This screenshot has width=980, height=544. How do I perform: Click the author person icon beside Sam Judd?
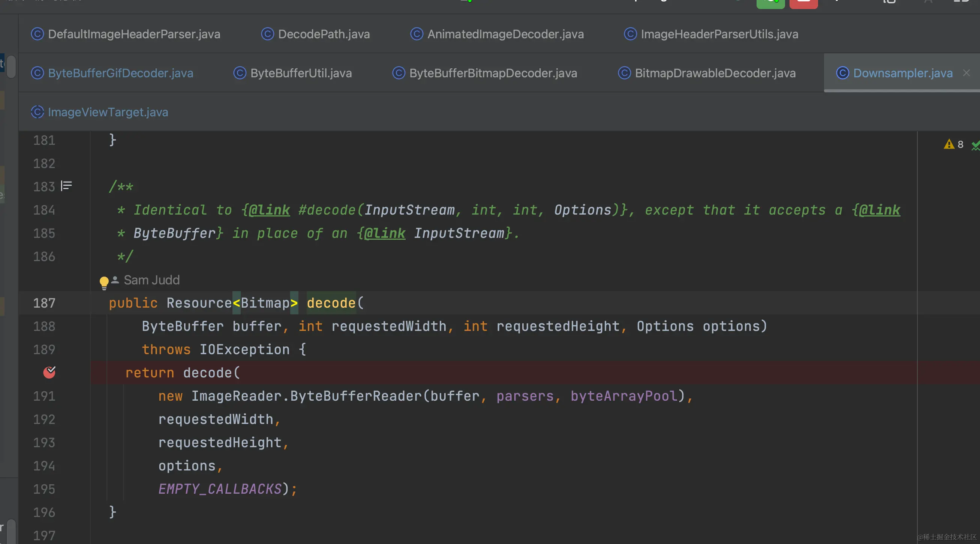115,280
